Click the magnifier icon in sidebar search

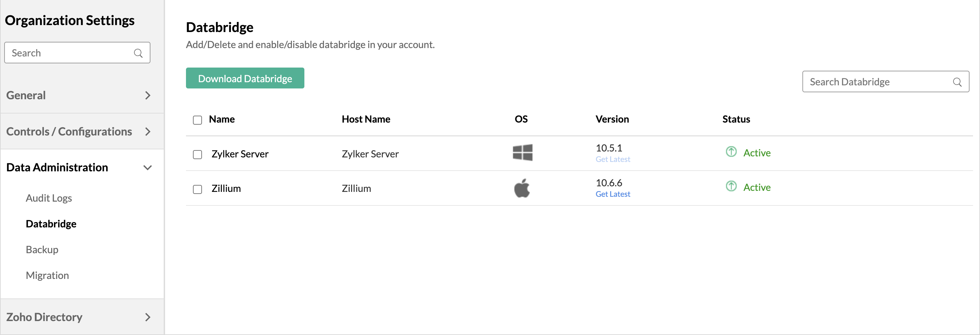138,53
